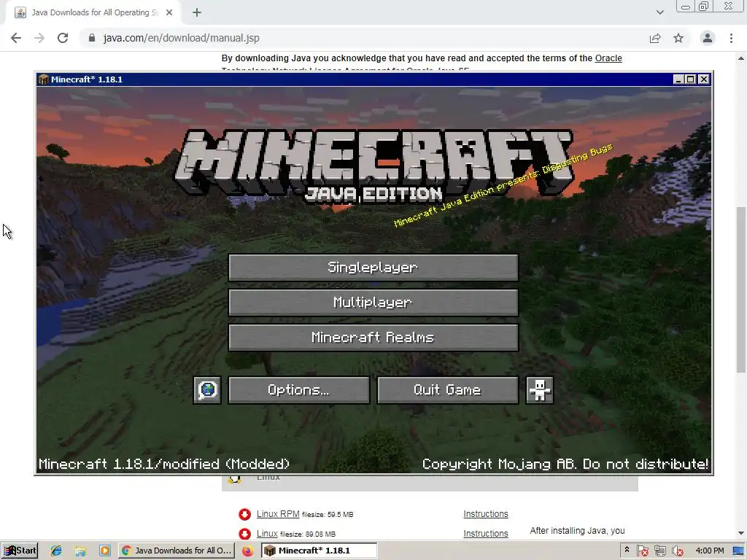Close the Java Downloads tab
The width and height of the screenshot is (747, 560).
point(169,13)
